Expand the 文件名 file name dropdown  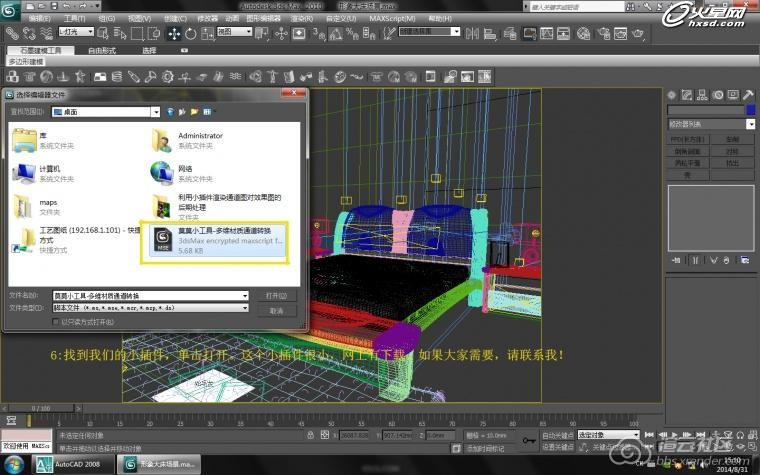(245, 296)
